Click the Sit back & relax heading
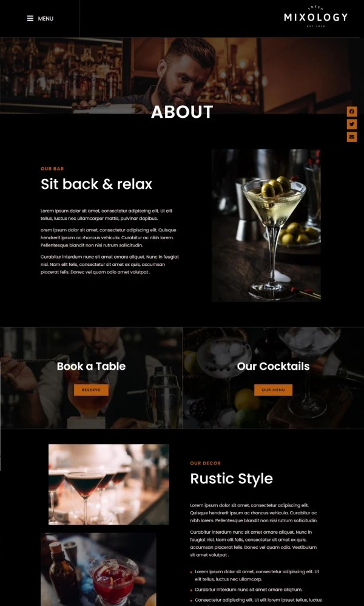The height and width of the screenshot is (606, 364). pos(96,184)
